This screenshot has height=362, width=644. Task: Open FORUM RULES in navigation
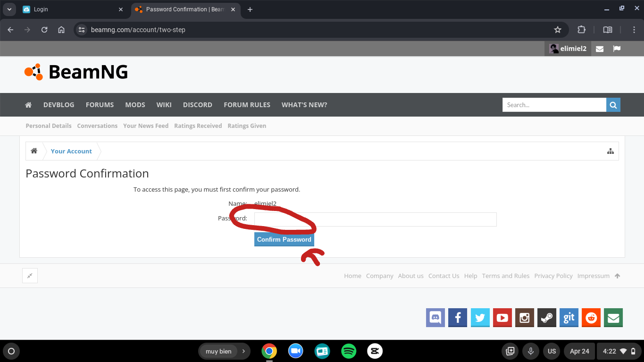point(247,105)
